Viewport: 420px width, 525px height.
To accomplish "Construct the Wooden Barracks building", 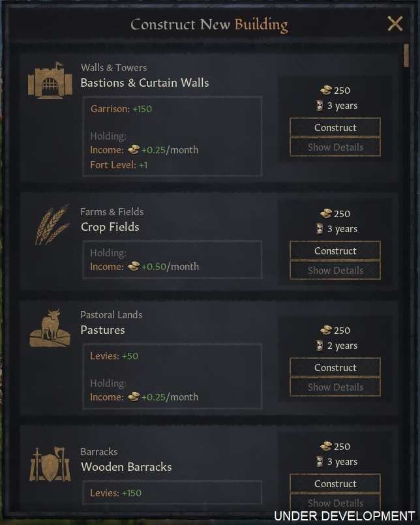I will tap(335, 483).
